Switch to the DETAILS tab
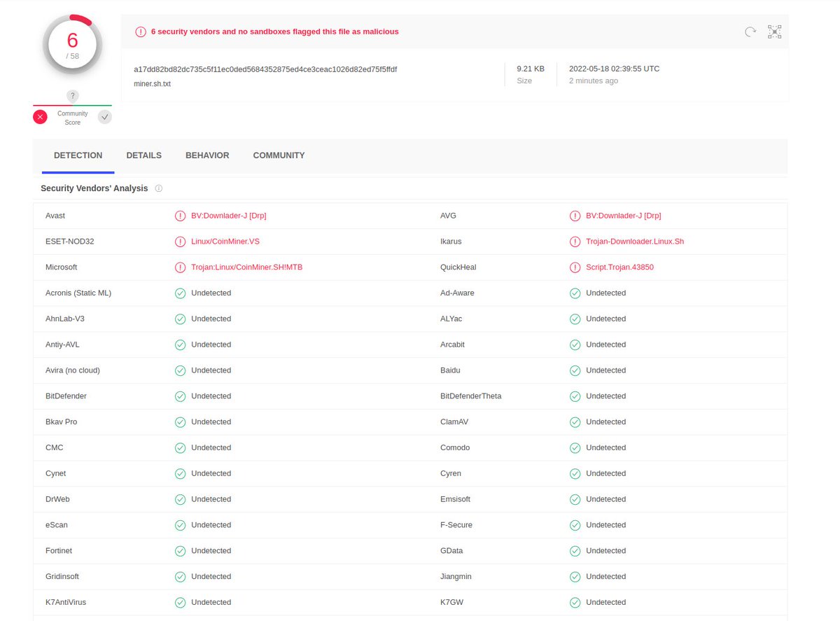The image size is (840, 621). [144, 155]
